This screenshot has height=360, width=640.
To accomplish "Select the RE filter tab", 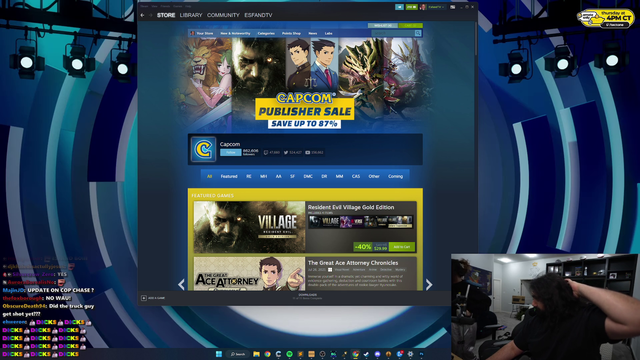I will (x=249, y=176).
